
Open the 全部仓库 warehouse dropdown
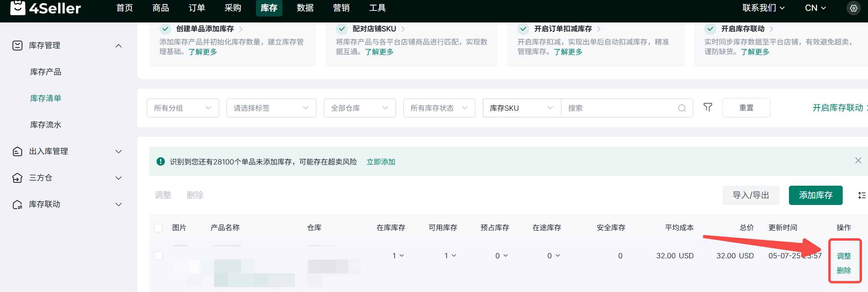point(360,108)
